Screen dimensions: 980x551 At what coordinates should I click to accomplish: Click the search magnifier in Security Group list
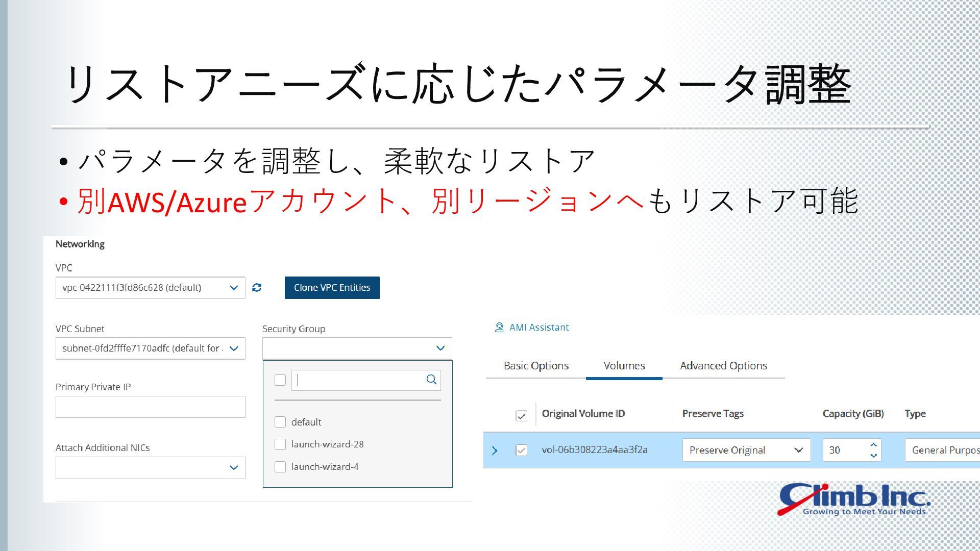[431, 380]
